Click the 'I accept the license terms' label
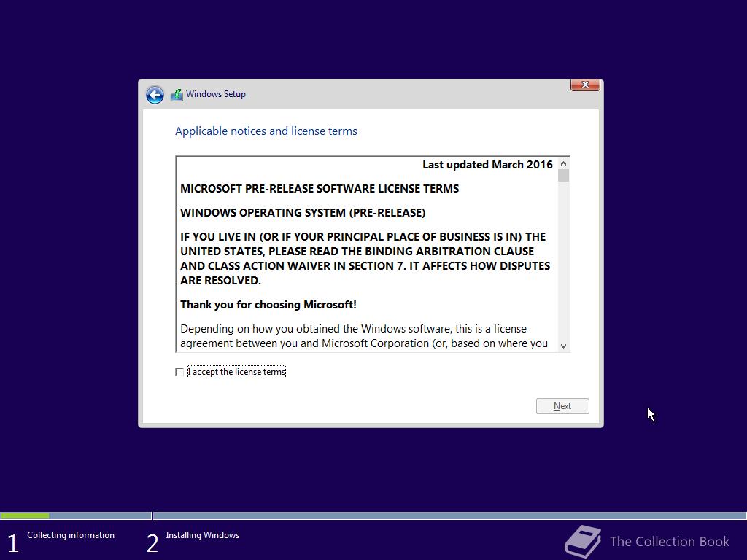Image resolution: width=747 pixels, height=560 pixels. [x=237, y=372]
